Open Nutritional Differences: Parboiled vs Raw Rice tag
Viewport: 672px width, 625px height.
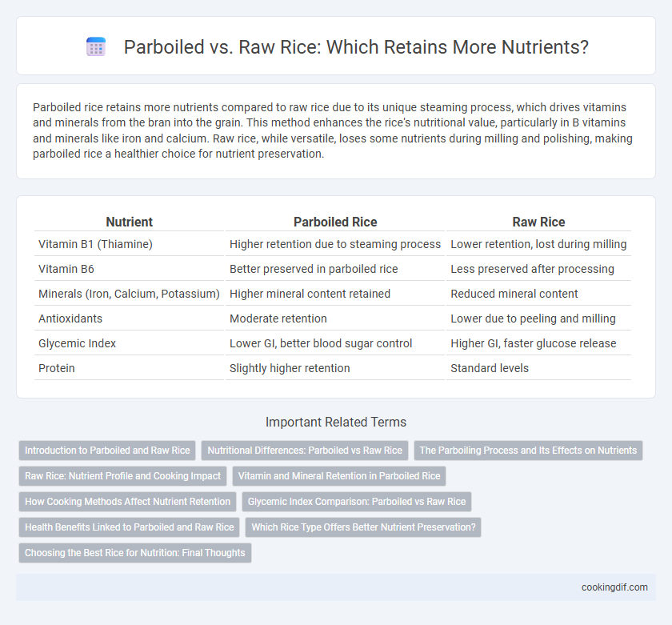tap(305, 451)
